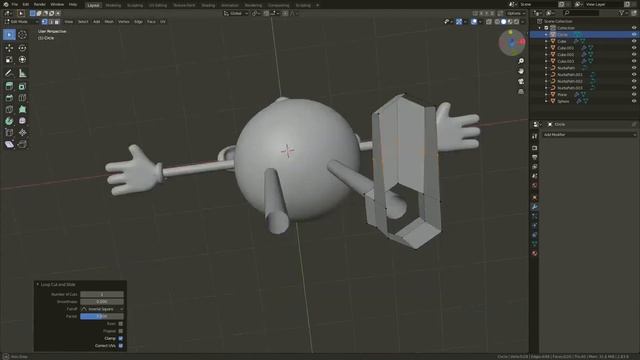Select the Loop Cut tool

22,98
